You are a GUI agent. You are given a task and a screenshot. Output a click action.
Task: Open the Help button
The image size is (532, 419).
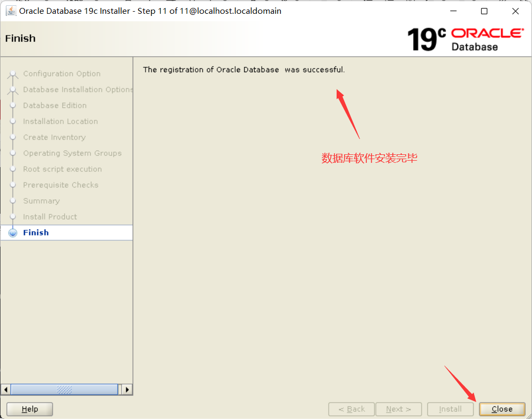(30, 409)
